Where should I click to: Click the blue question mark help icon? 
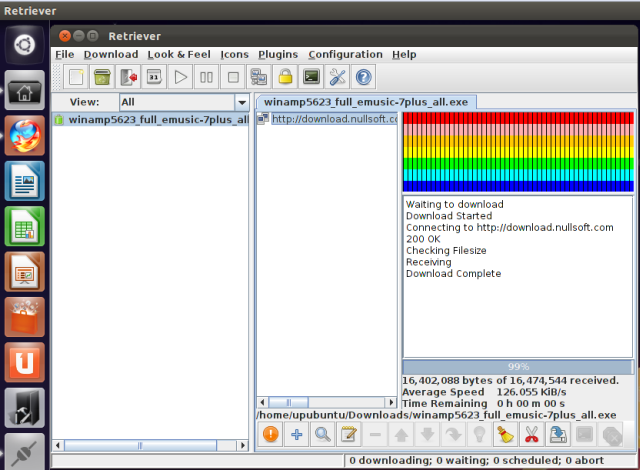(x=364, y=77)
